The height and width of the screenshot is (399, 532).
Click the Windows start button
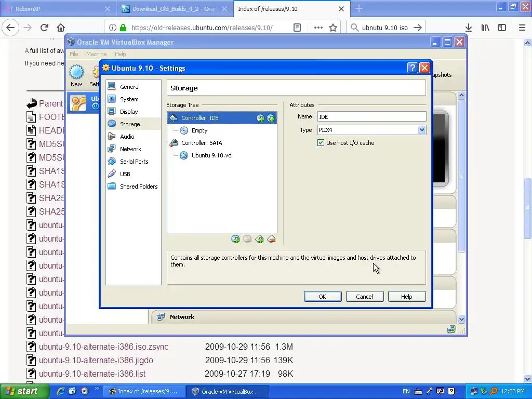click(24, 392)
